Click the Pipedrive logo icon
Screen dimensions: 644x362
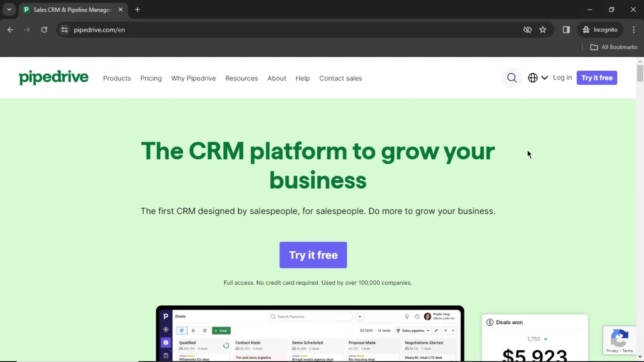(x=53, y=78)
